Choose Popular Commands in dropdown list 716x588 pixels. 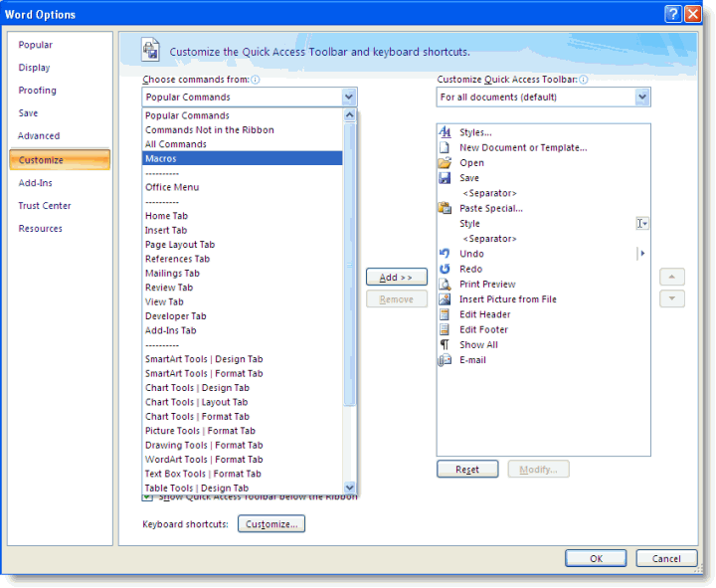click(x=243, y=115)
